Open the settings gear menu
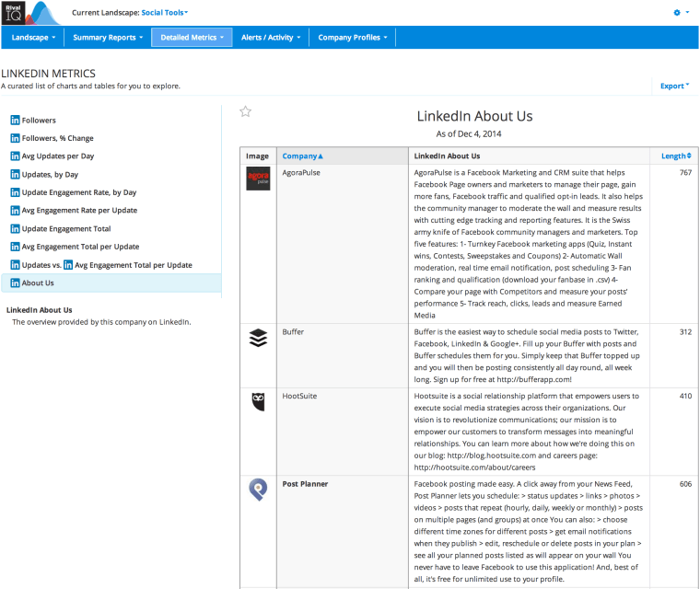The image size is (700, 589). point(681,13)
